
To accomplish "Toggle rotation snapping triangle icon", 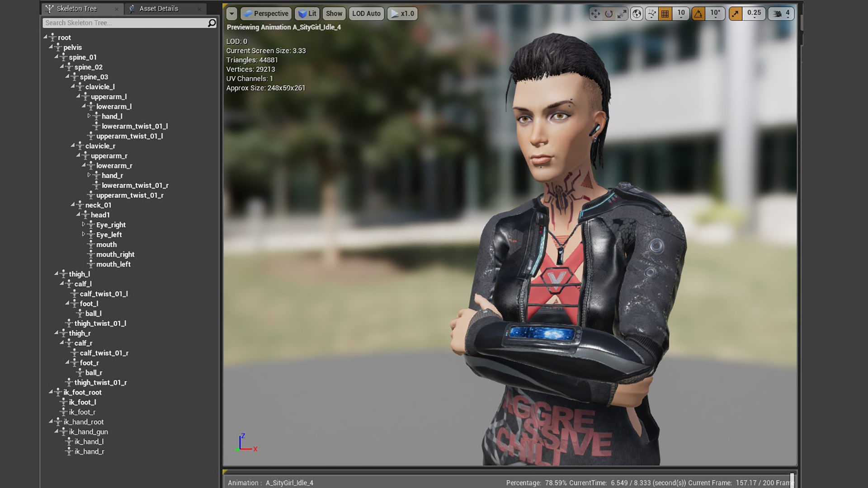I will pos(698,14).
